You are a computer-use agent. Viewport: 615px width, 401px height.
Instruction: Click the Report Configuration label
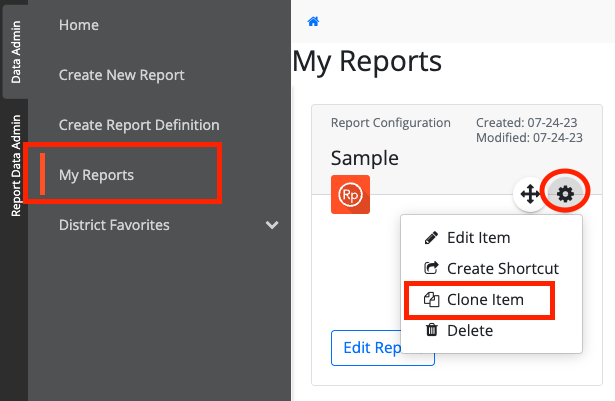point(390,123)
